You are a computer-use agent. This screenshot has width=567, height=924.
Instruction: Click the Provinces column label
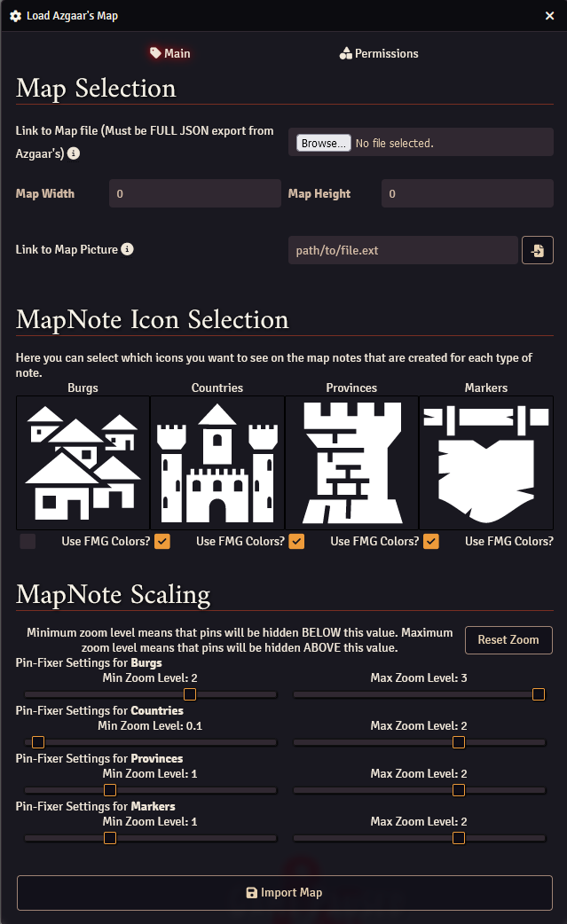tap(352, 388)
